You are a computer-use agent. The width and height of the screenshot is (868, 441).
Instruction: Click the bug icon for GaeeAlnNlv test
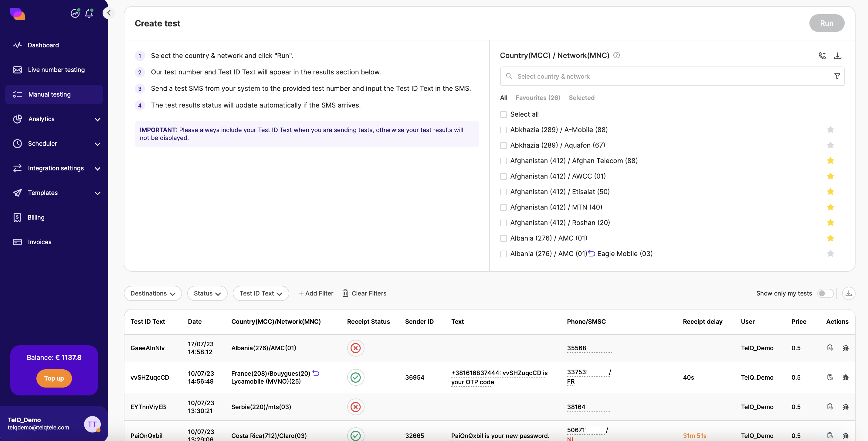(846, 348)
